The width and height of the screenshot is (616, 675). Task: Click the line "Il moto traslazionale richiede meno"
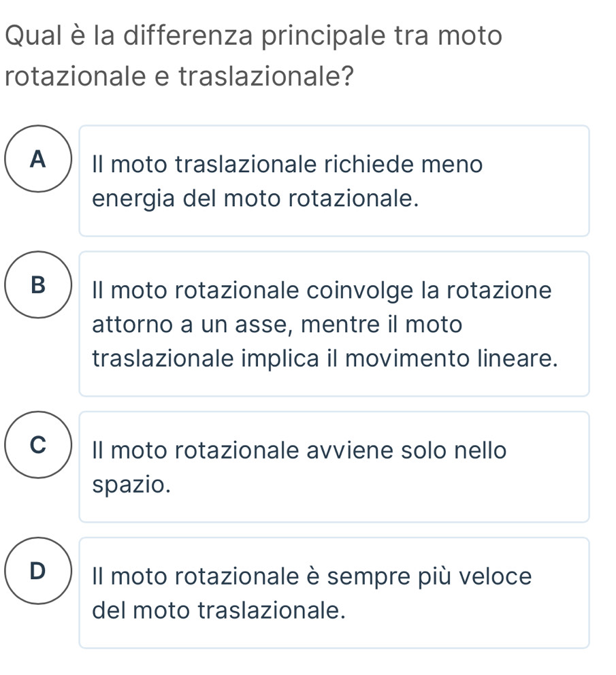[x=287, y=164]
